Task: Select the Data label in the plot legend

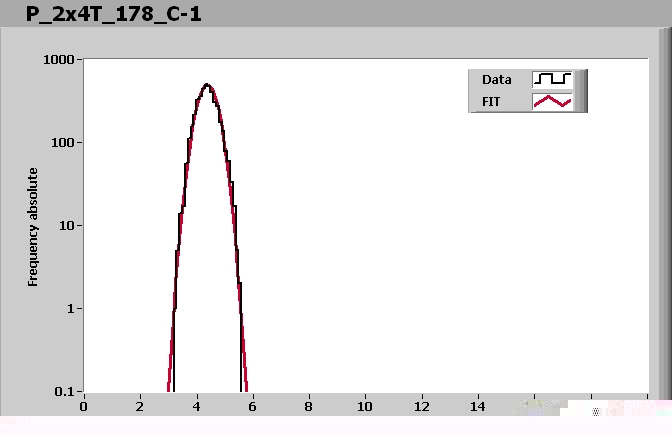Action: [x=497, y=80]
